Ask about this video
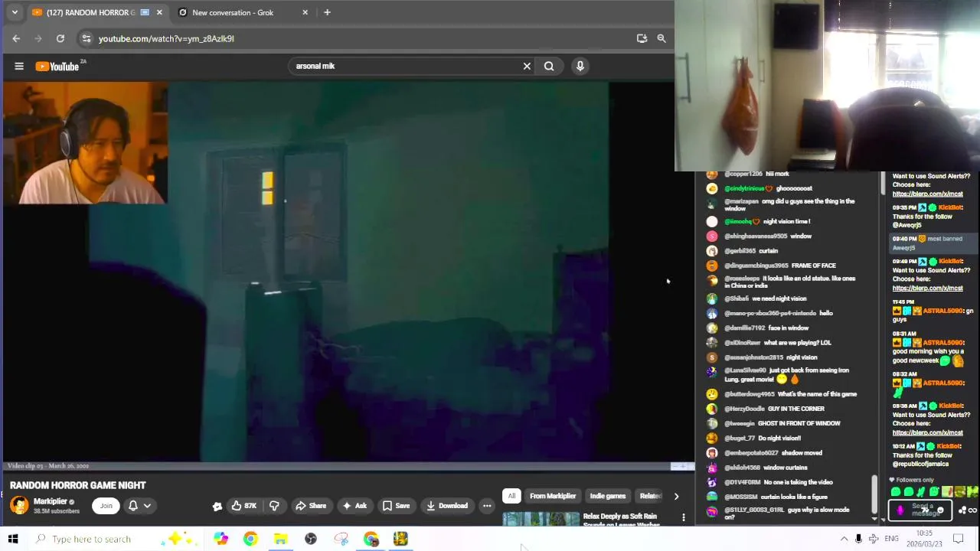Viewport: 980px width, 551px height. click(354, 506)
